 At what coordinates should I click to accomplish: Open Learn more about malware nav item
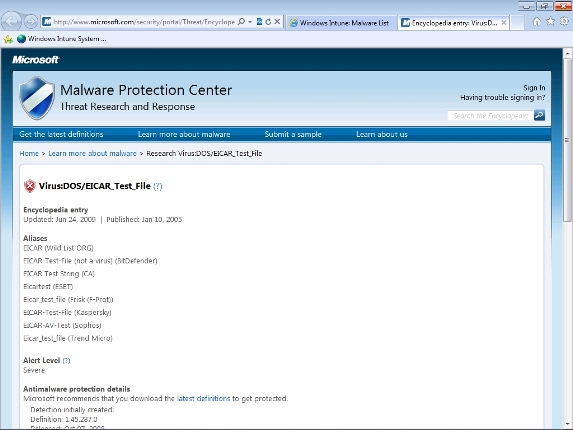coord(184,134)
